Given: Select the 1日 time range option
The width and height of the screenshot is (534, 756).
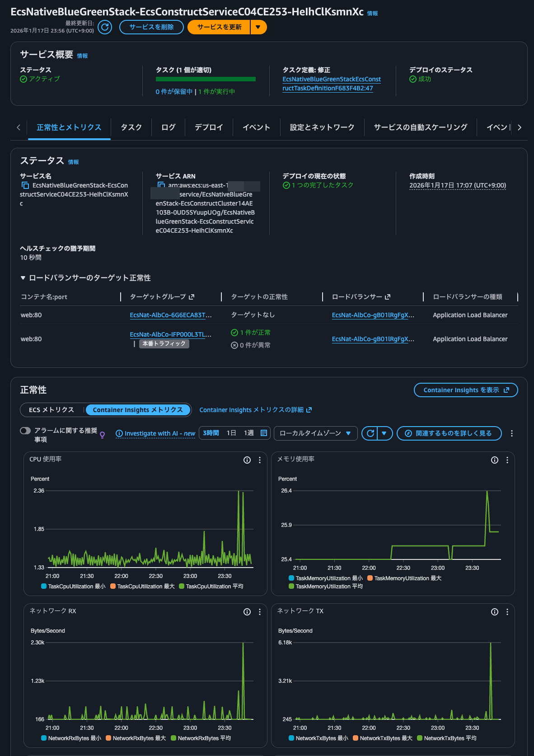Looking at the screenshot, I should tap(231, 433).
